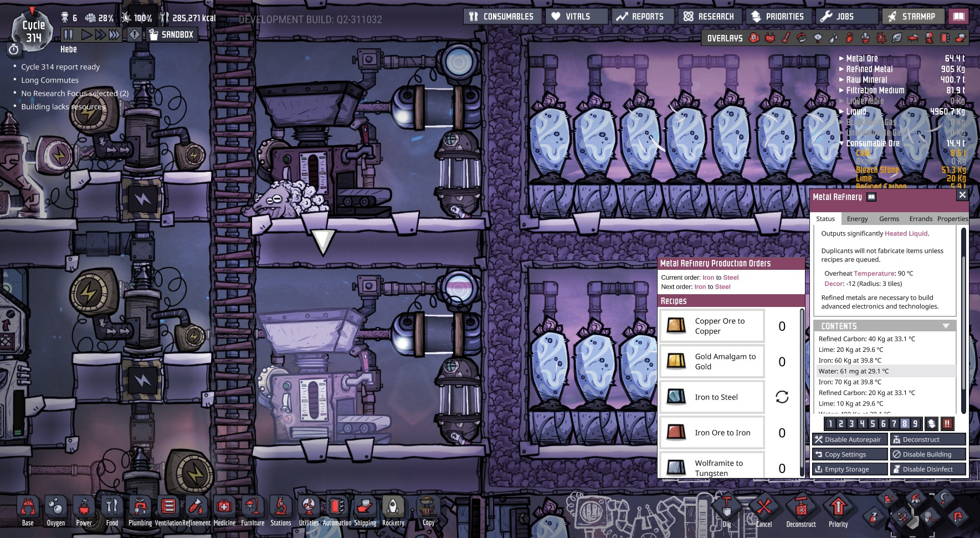The width and height of the screenshot is (980, 538).
Task: Click the Empty Storage button
Action: 849,469
